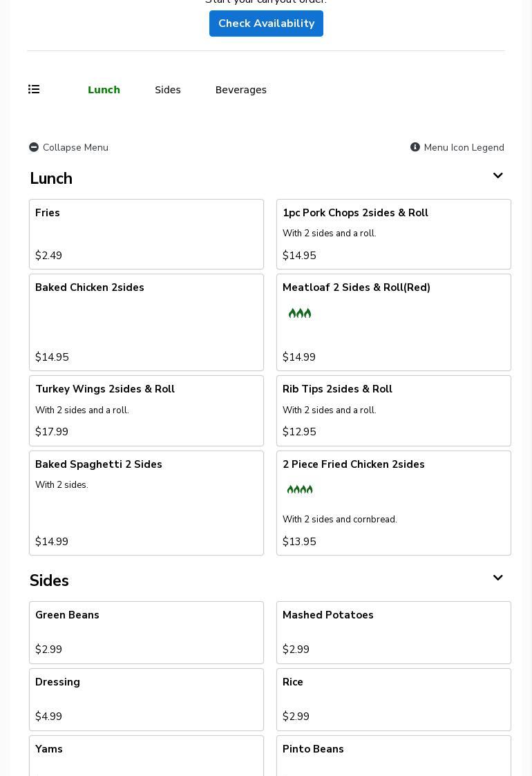532x776 pixels.
Task: Click the Collapse Menu minus icon
Action: click(x=34, y=147)
